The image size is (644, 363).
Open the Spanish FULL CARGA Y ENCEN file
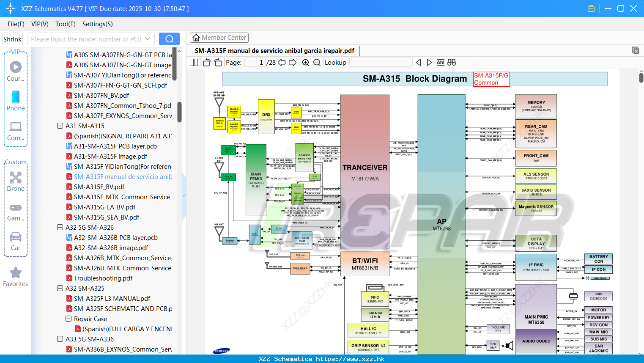point(127,329)
